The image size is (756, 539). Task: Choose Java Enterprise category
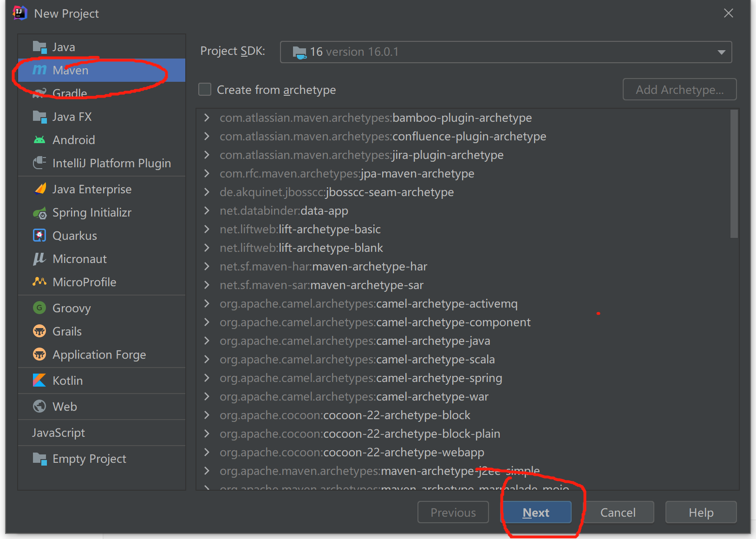102,189
